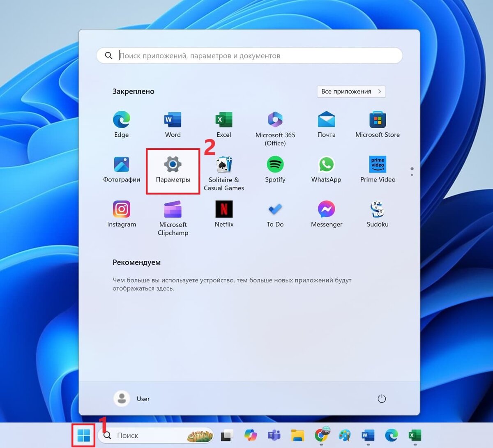Open Instagram from pinned apps
The width and height of the screenshot is (493, 448).
coord(122,214)
